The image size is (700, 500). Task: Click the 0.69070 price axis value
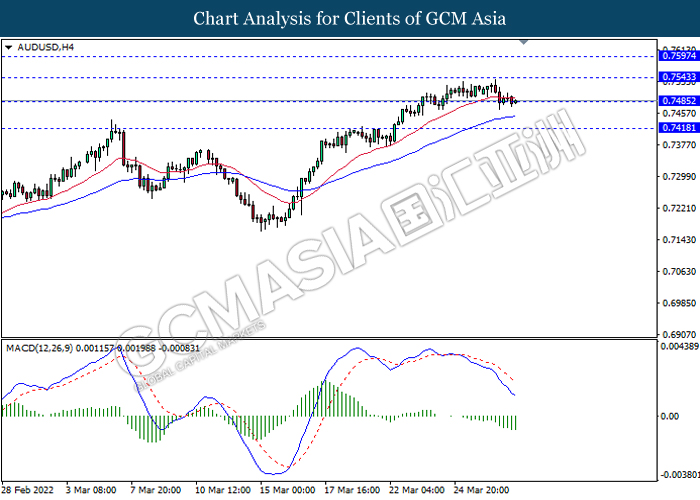[679, 334]
